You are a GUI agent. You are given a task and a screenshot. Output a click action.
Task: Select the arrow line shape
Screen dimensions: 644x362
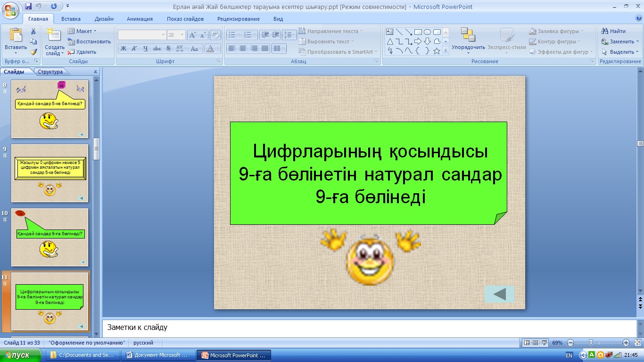tap(409, 32)
